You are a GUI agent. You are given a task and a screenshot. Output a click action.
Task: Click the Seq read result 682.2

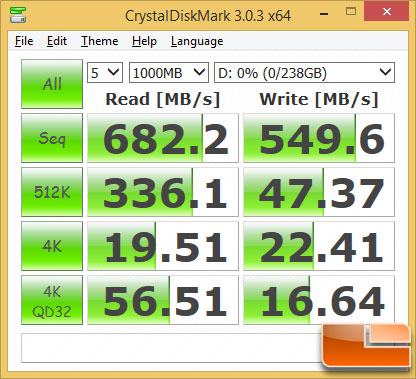(163, 138)
